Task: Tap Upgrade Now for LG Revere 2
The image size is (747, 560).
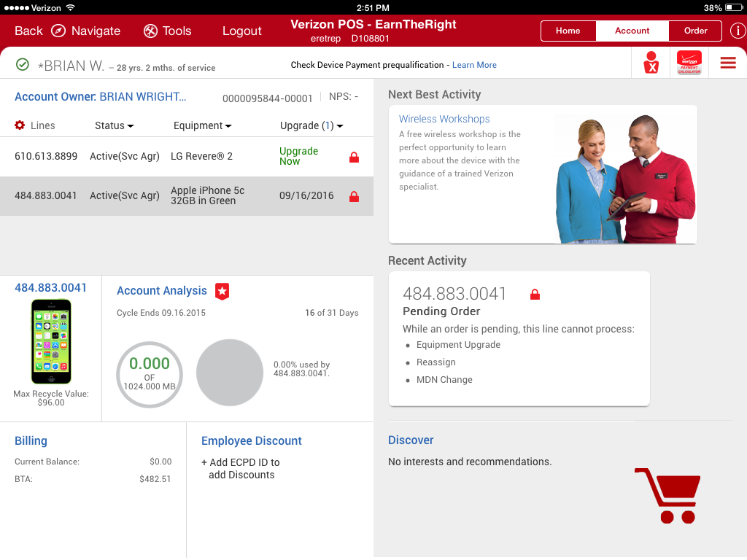Action: point(298,156)
